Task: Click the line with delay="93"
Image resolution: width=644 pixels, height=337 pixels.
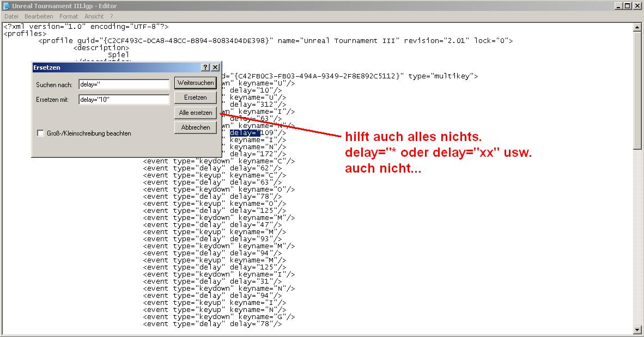Action: 212,239
